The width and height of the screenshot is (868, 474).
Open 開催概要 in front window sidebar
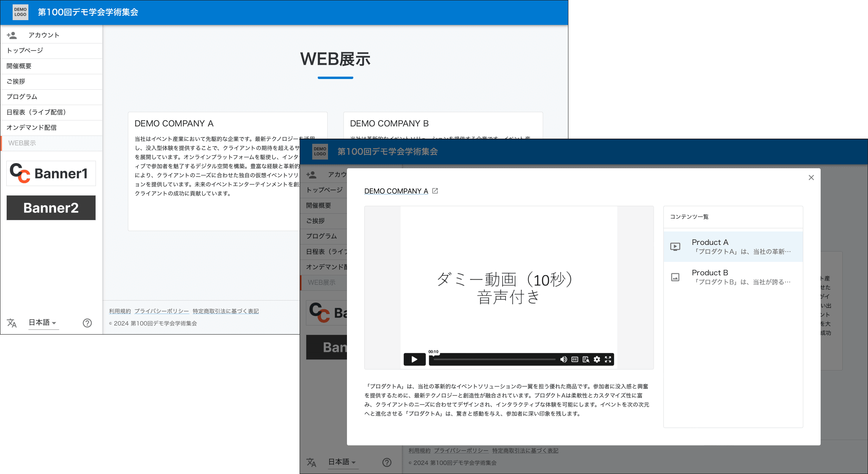click(x=324, y=205)
